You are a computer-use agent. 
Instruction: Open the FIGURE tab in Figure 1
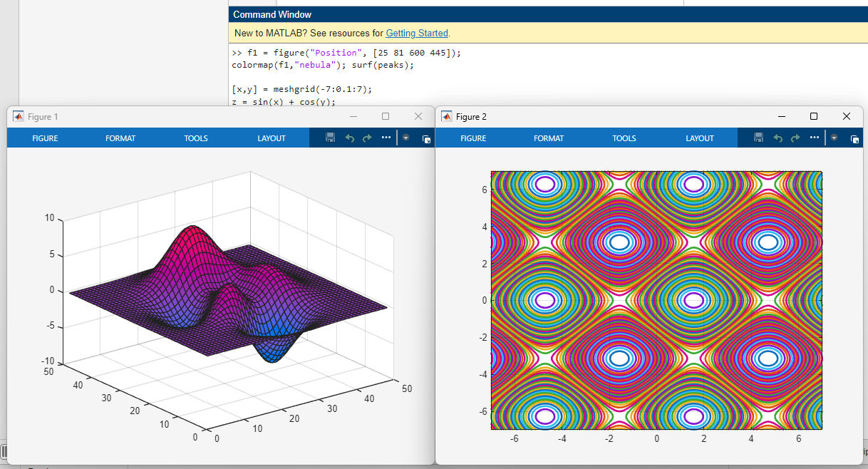pyautogui.click(x=45, y=138)
